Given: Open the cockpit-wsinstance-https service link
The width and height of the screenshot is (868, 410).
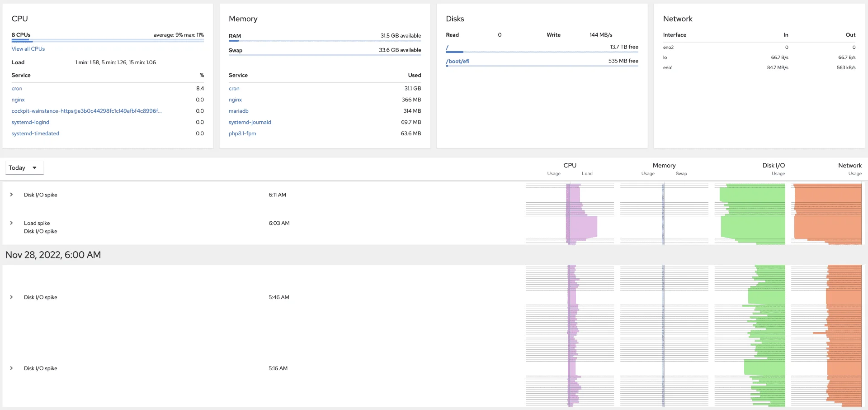Looking at the screenshot, I should [86, 111].
